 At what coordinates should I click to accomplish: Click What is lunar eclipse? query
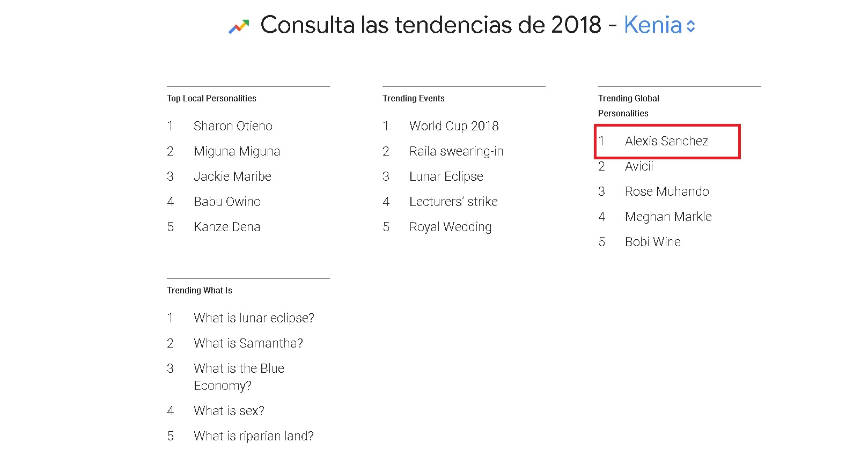tap(254, 318)
